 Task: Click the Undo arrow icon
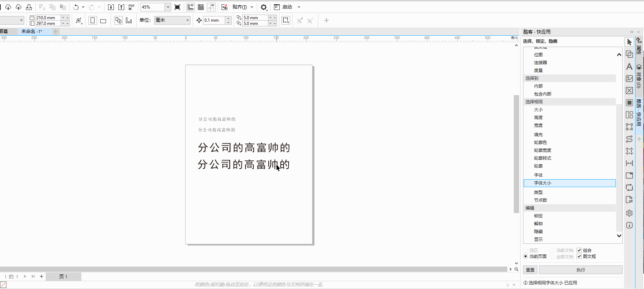[76, 7]
